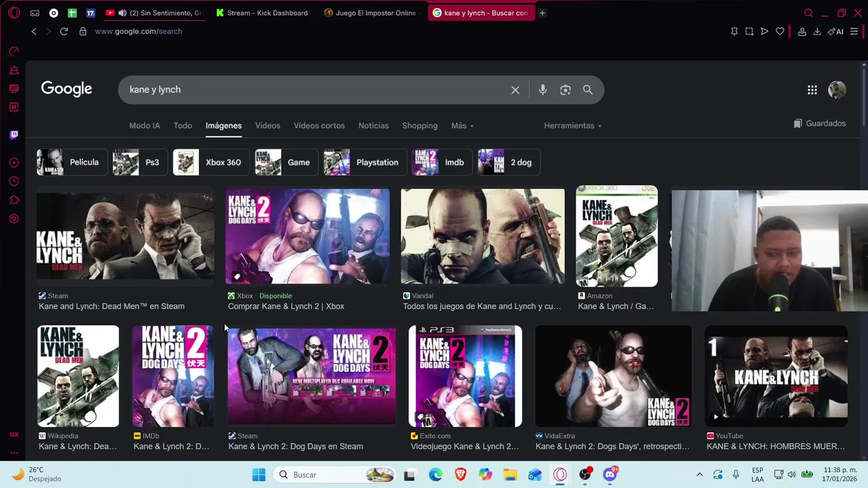
Task: Open the downloads panel
Action: pos(817,31)
